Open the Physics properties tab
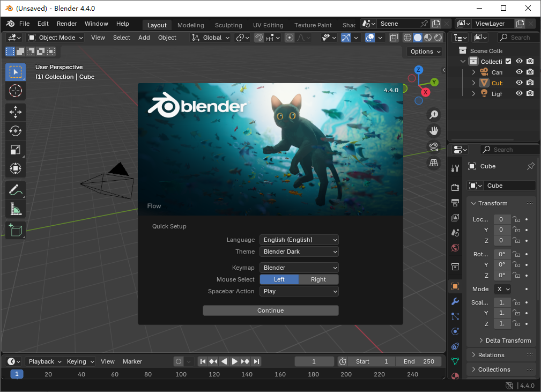The image size is (541, 392). point(455,331)
